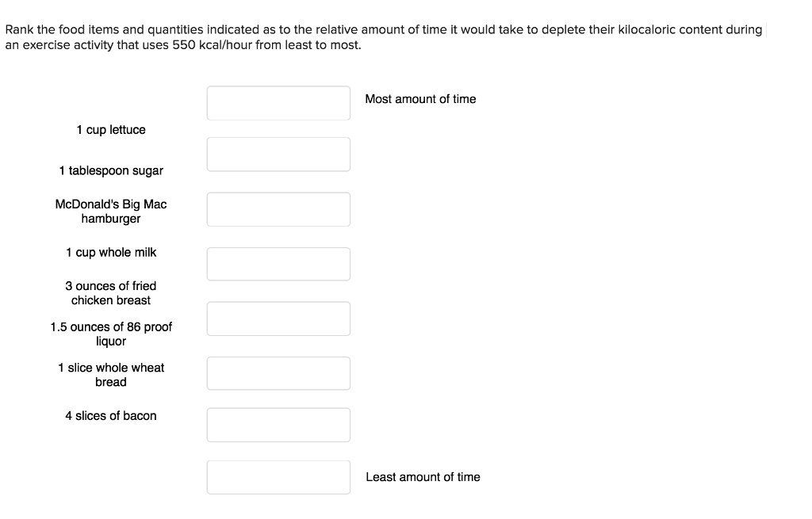812x519 pixels.
Task: Click the Least amount of time label
Action: pyautogui.click(x=423, y=476)
